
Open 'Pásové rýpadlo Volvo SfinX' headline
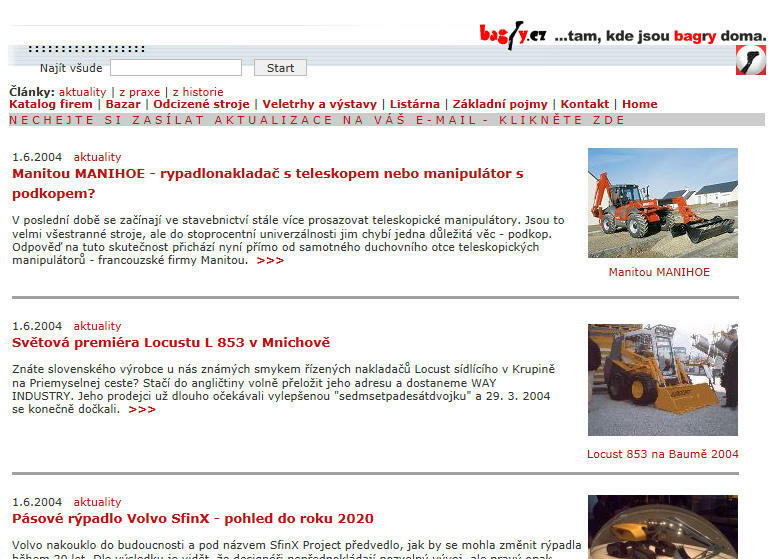(x=193, y=518)
